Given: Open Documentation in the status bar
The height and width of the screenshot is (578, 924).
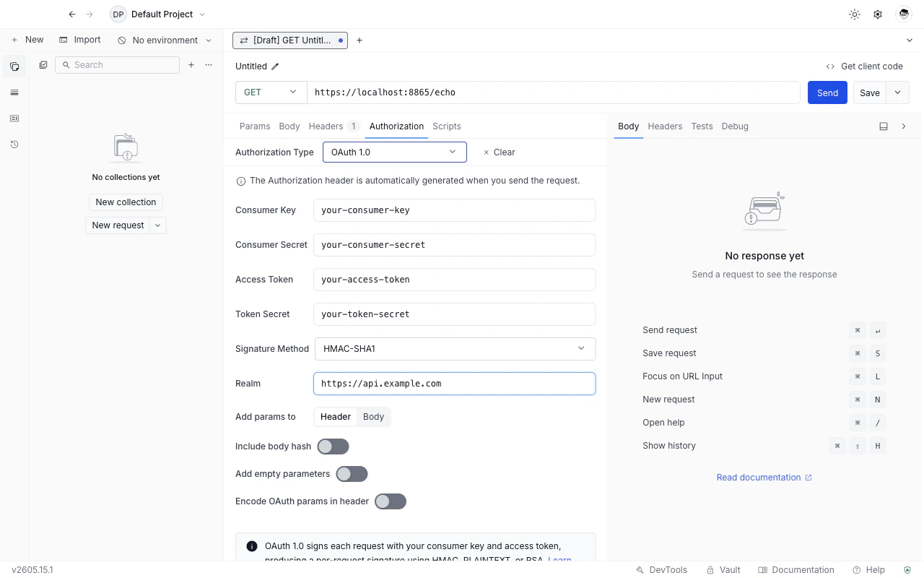Looking at the screenshot, I should 796,570.
